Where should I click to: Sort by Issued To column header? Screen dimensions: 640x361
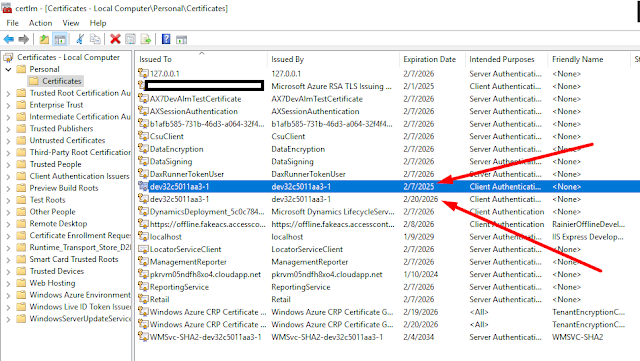202,59
